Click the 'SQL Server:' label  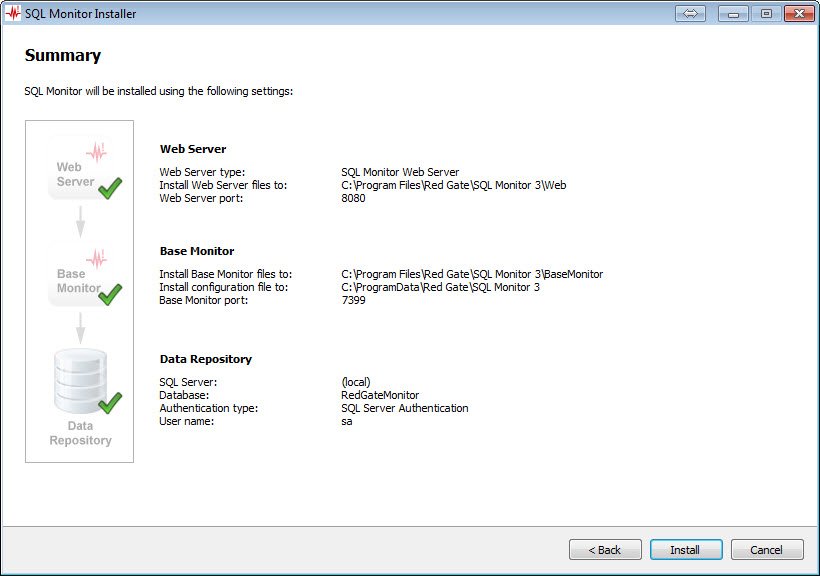[x=188, y=382]
